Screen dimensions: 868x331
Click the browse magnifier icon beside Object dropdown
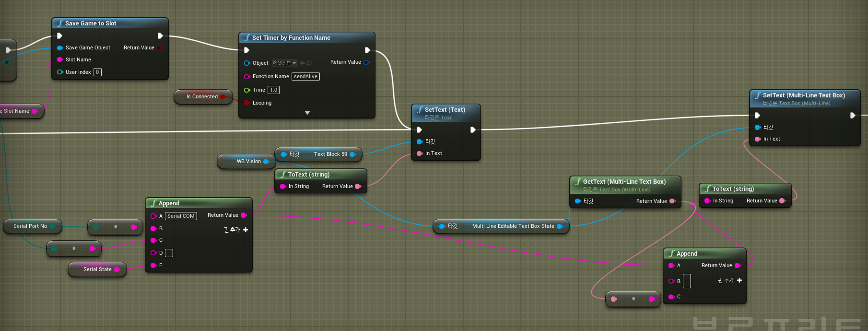click(309, 63)
